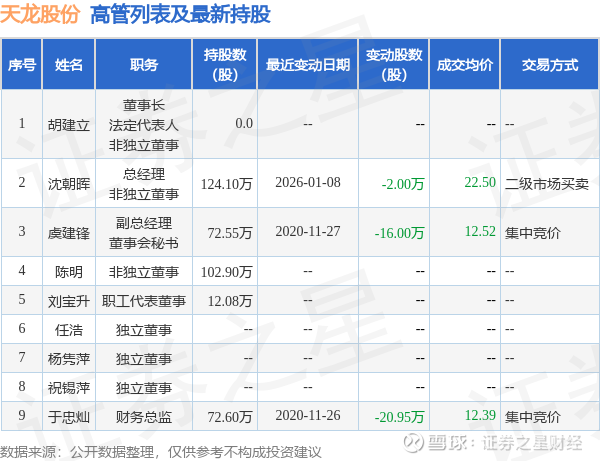Click 祝锡萍's 独立董事 position cell
The width and height of the screenshot is (600, 461).
[x=143, y=388]
